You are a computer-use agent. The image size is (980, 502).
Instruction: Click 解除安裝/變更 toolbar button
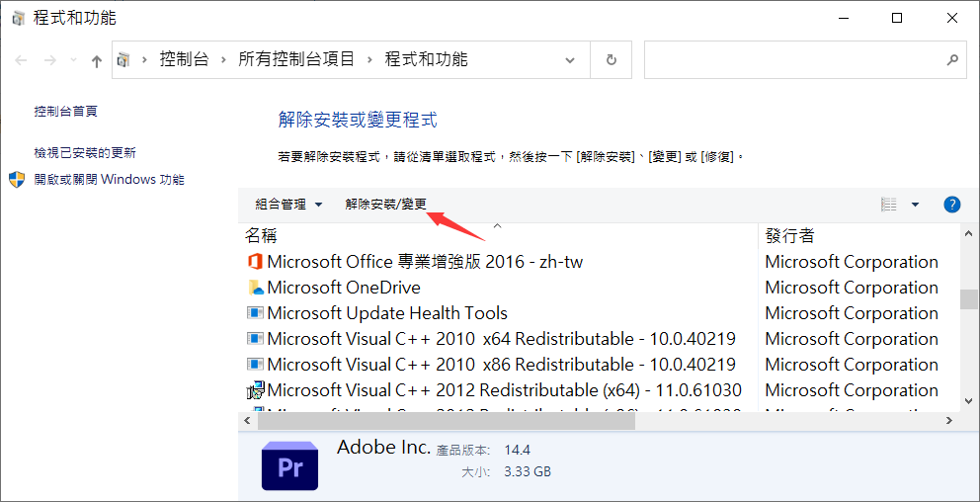(x=385, y=204)
